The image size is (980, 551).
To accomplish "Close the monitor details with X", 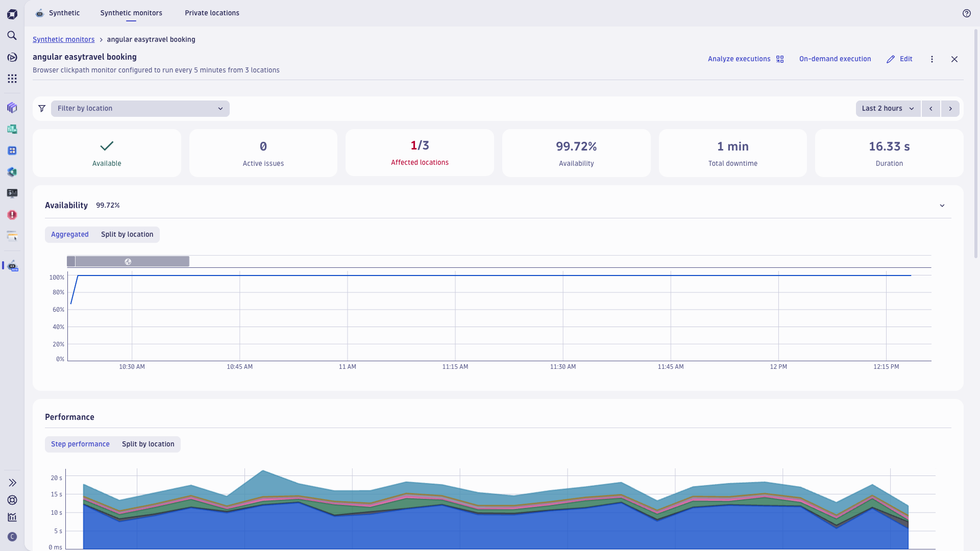I will [954, 59].
